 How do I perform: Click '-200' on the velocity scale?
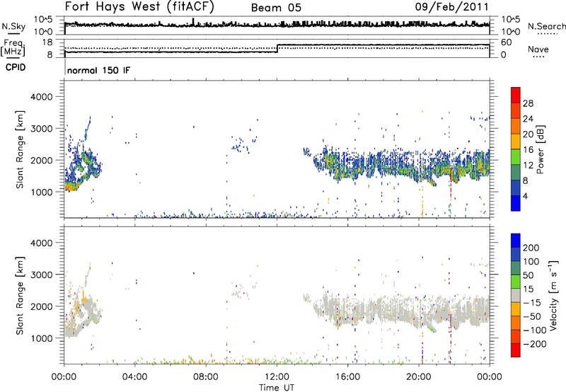click(x=535, y=344)
